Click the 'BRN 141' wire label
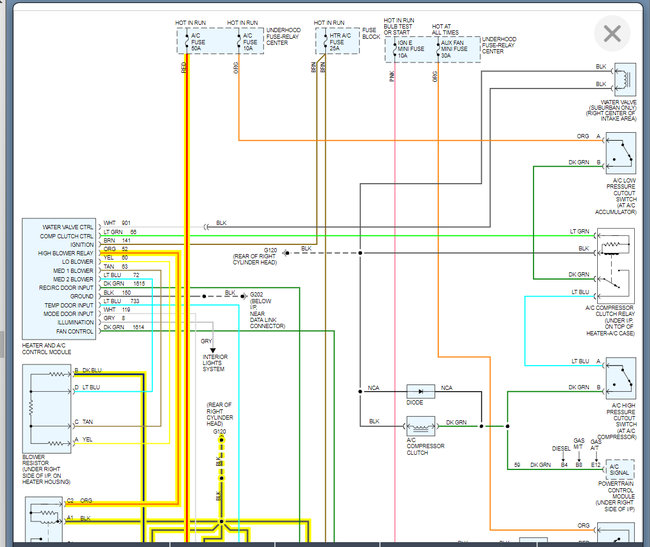The height and width of the screenshot is (547, 650). click(x=116, y=240)
